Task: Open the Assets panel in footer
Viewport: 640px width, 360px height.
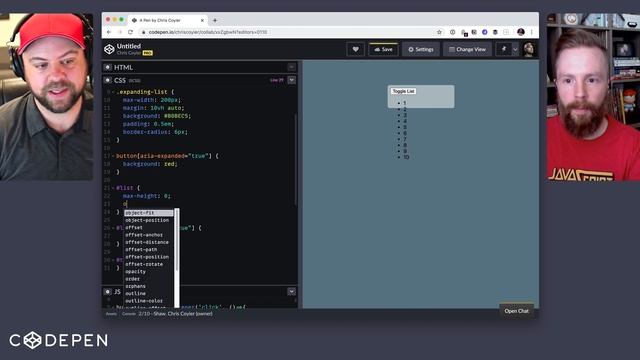Action: coord(111,314)
